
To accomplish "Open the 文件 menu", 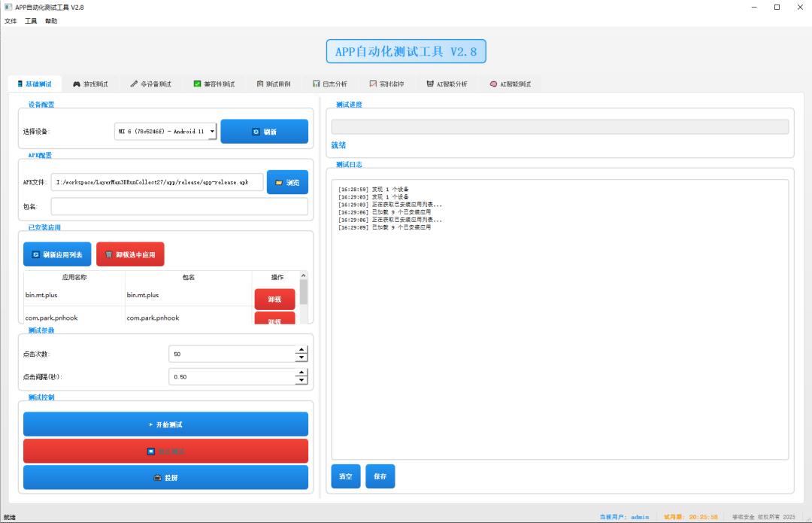I will [11, 21].
